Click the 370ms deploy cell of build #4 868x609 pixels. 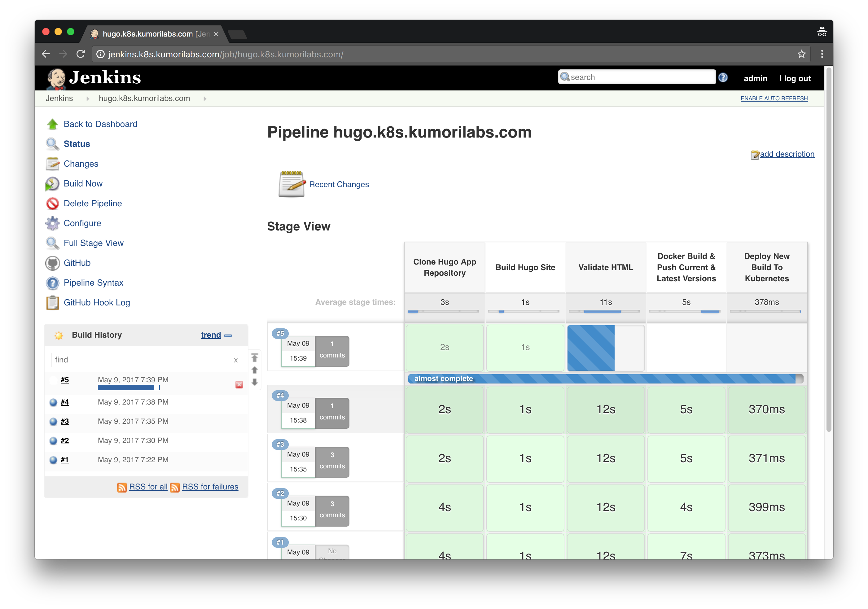click(767, 410)
